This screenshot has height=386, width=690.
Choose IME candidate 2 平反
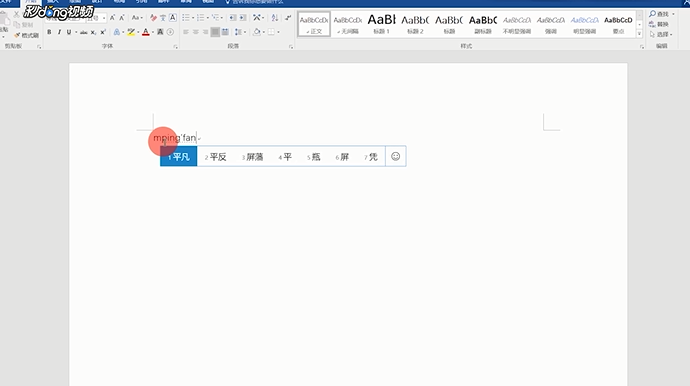click(216, 157)
